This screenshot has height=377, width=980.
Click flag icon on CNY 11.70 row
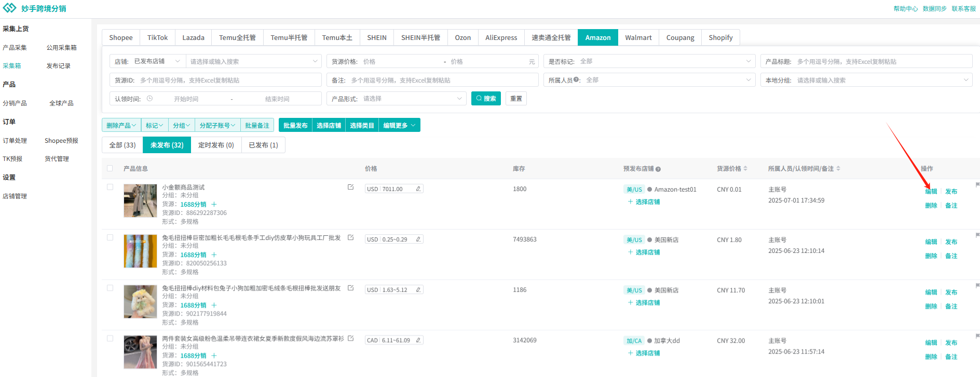[977, 286]
